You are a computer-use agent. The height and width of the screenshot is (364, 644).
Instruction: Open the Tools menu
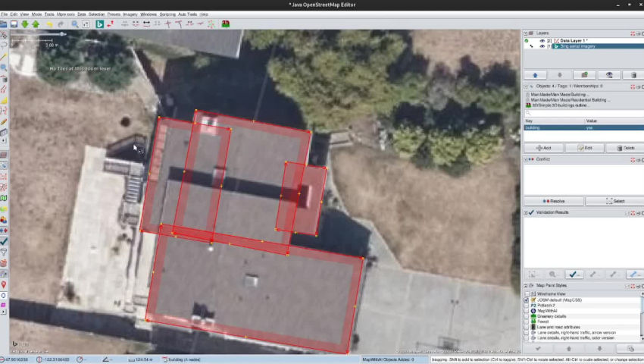(x=49, y=14)
